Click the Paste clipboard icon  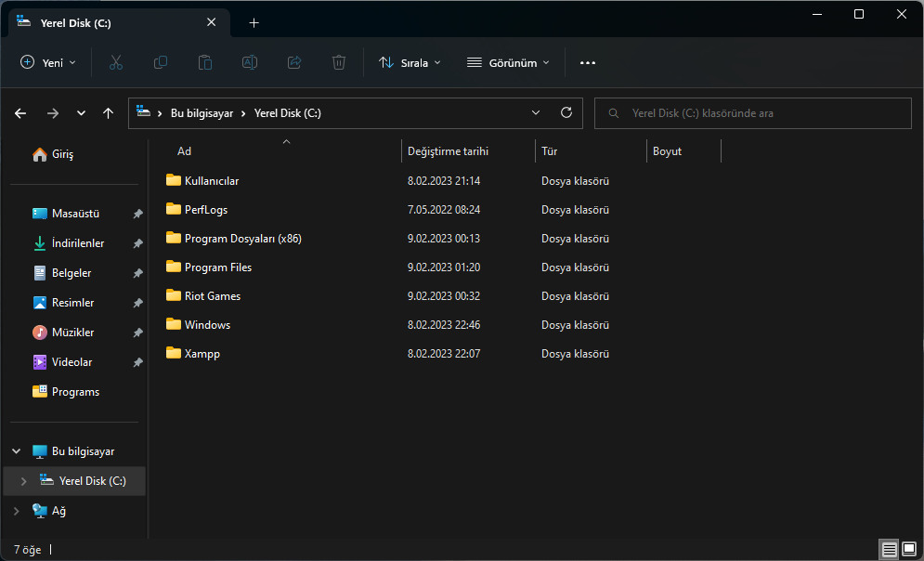[205, 62]
